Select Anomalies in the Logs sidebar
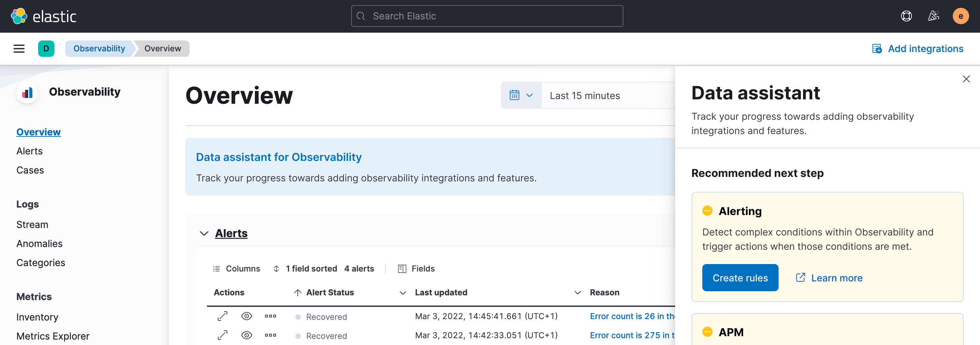Image resolution: width=980 pixels, height=345 pixels. click(39, 244)
